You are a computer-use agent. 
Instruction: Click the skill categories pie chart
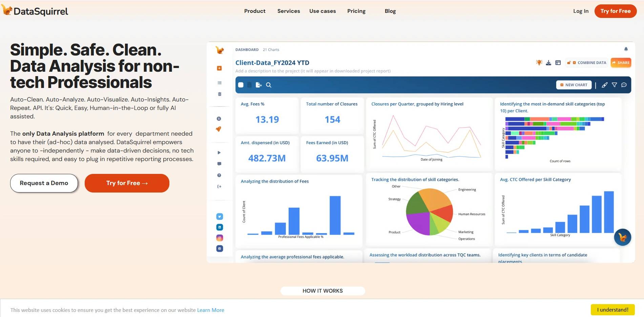429,212
